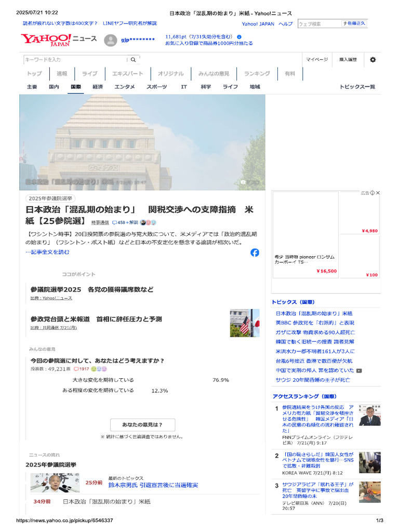Select the 主要 category

click(32, 87)
